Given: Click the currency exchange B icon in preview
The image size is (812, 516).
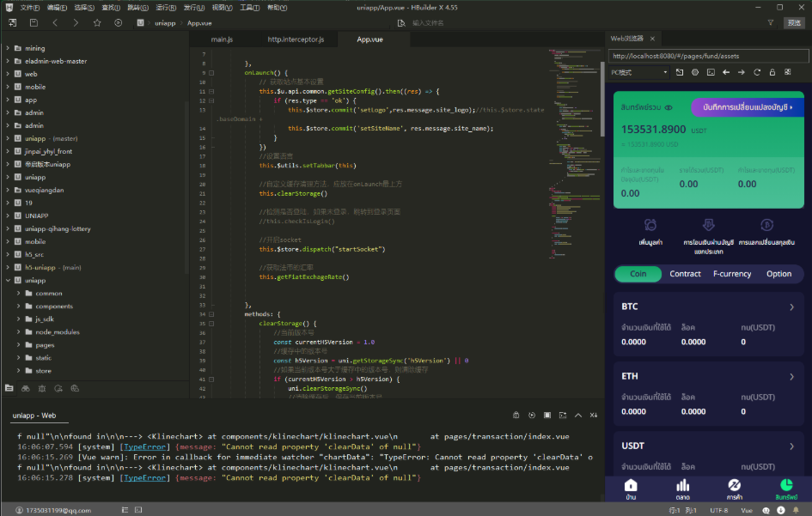Looking at the screenshot, I should 767,225.
